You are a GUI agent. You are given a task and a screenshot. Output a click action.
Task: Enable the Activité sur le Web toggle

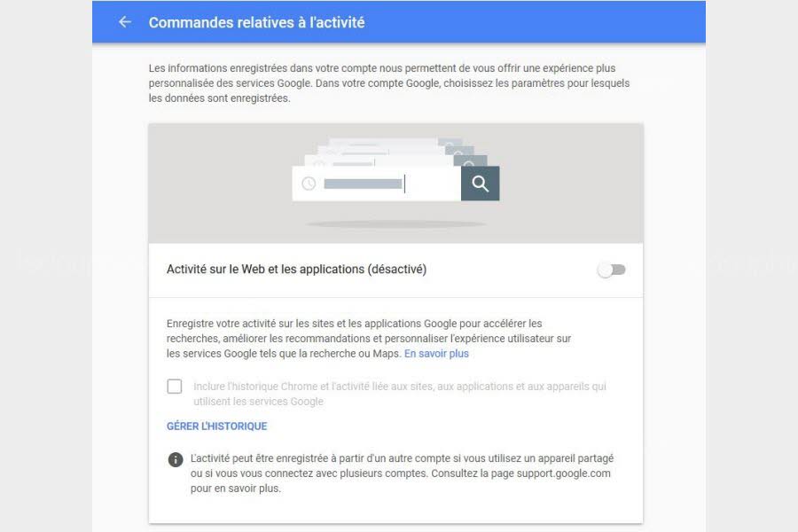(x=612, y=270)
